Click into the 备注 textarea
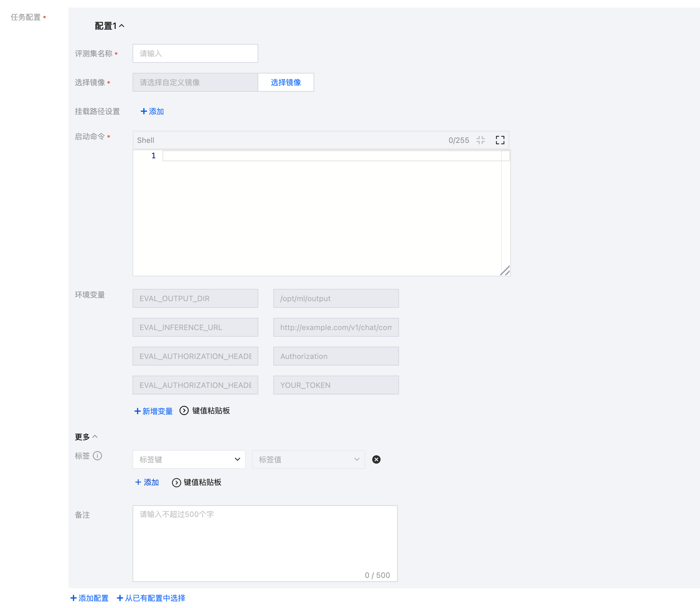 (x=265, y=543)
